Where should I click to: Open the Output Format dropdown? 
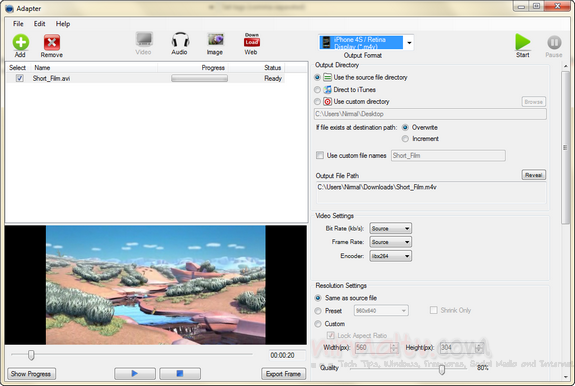[409, 43]
